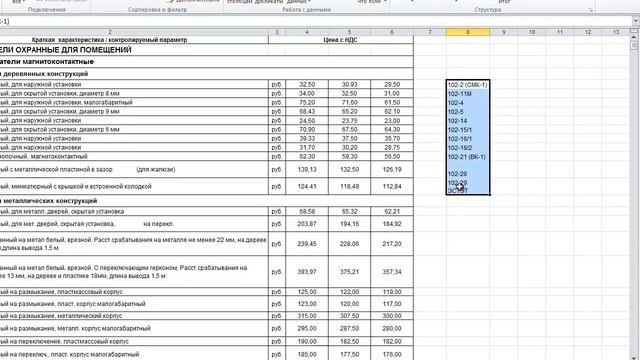Select price cell 177,50
The width and height of the screenshot is (640, 360).
tap(349, 354)
